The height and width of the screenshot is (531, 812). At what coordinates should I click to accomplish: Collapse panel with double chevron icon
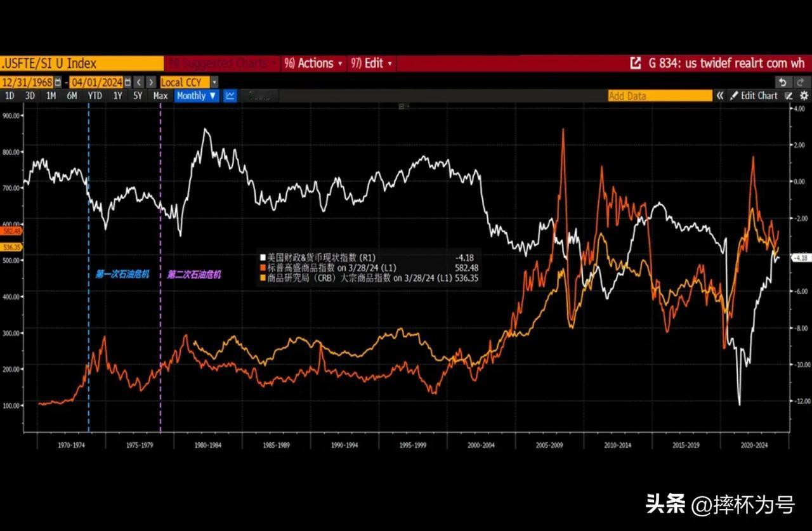tap(720, 96)
